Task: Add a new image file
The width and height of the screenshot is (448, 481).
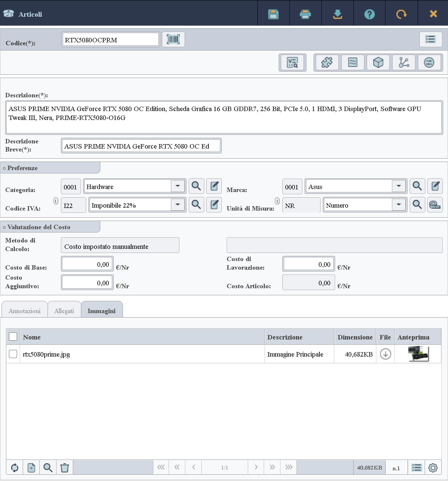Action: [31, 468]
